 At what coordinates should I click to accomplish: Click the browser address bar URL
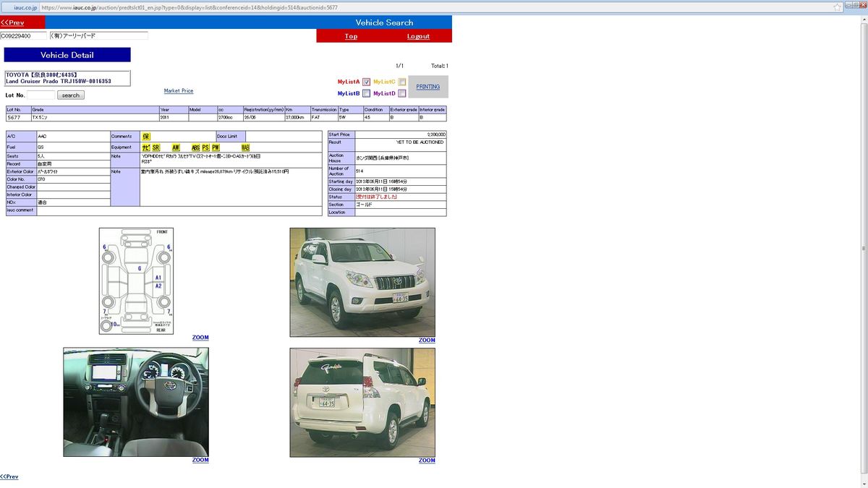click(x=190, y=7)
